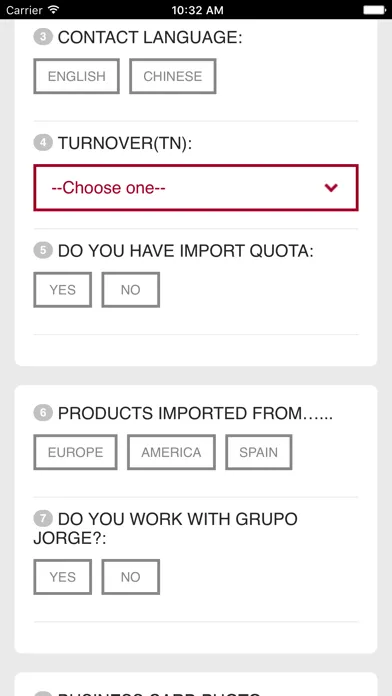This screenshot has width=392, height=696.
Task: Click the step 6 products badge
Action: [43, 413]
